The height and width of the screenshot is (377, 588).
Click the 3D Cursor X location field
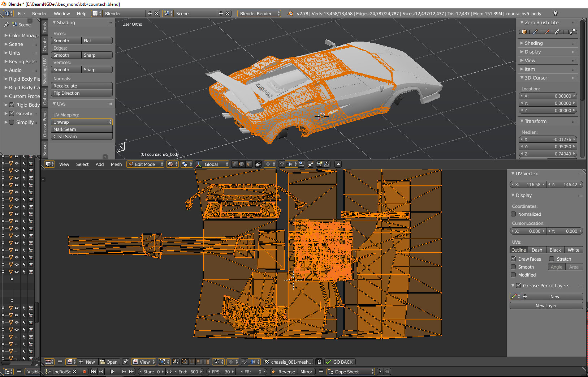(548, 96)
